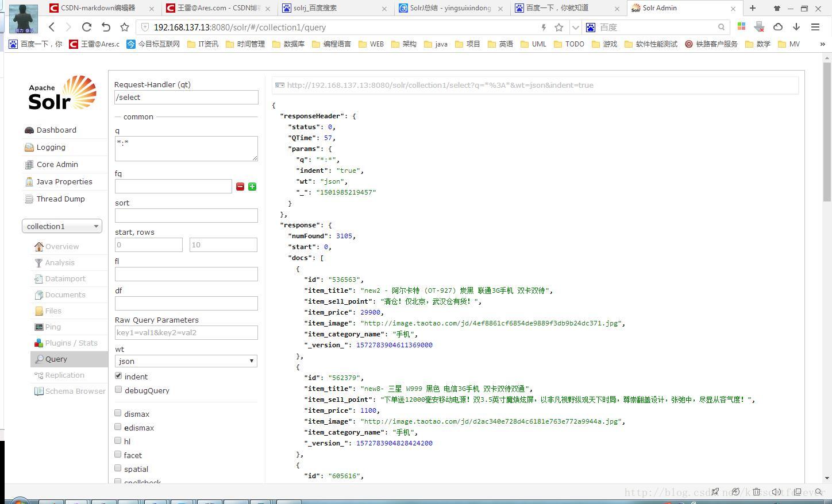This screenshot has width=832, height=504.
Task: Click into the df input field
Action: click(186, 303)
